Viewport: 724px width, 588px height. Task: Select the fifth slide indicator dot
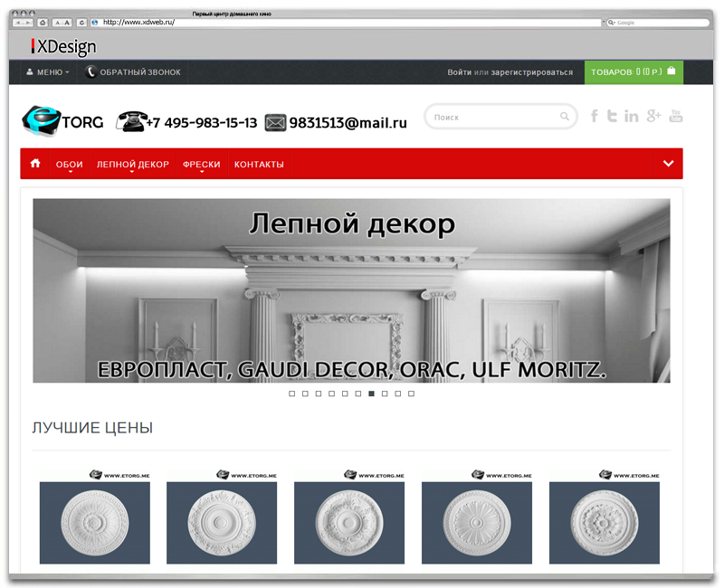pos(345,394)
